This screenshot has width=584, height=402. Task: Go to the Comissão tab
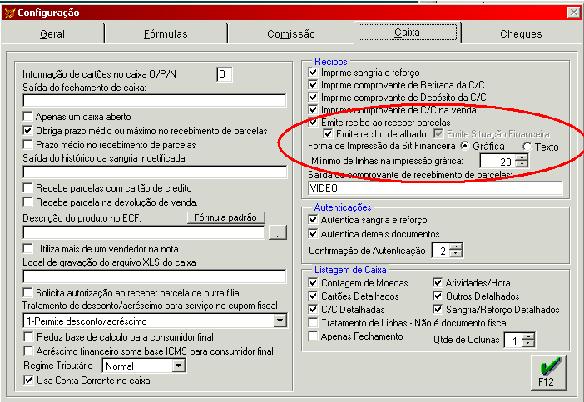coord(291,34)
